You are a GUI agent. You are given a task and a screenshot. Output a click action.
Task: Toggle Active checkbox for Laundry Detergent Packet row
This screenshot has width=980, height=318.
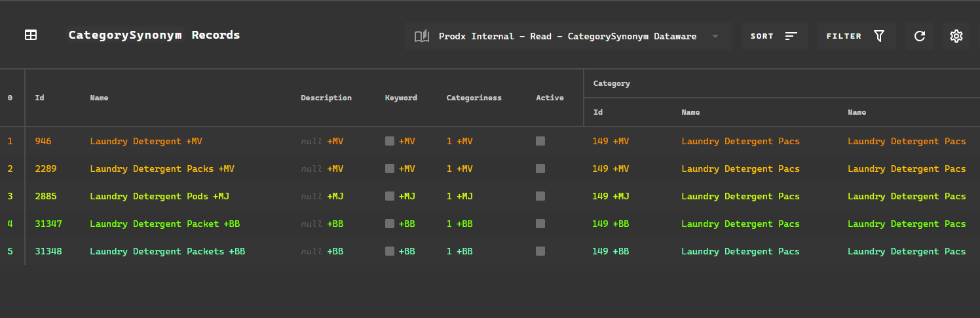[540, 224]
